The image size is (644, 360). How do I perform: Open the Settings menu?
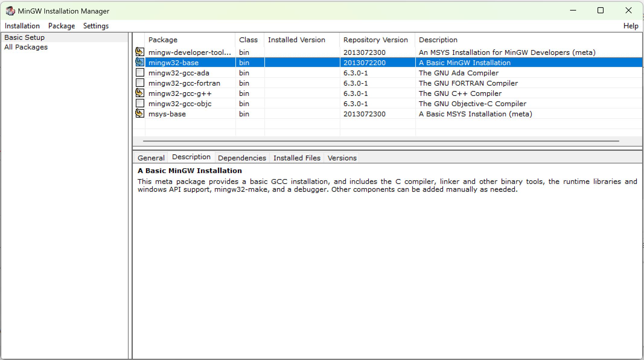tap(96, 26)
